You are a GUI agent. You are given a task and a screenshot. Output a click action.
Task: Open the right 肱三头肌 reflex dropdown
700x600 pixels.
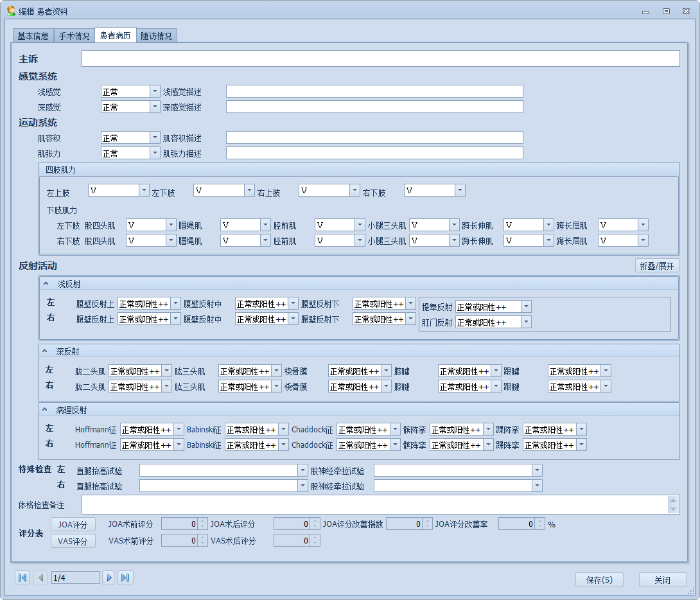pyautogui.click(x=276, y=386)
